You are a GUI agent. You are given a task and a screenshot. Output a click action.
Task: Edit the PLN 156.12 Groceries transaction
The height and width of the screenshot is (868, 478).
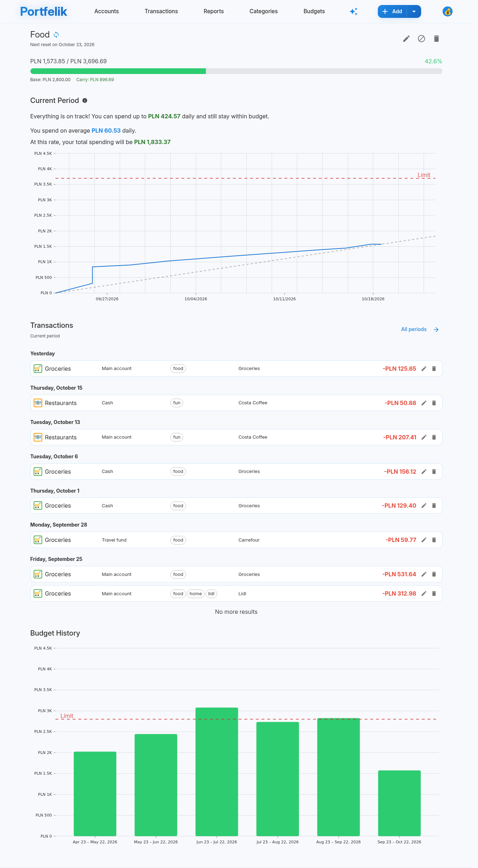click(x=424, y=472)
